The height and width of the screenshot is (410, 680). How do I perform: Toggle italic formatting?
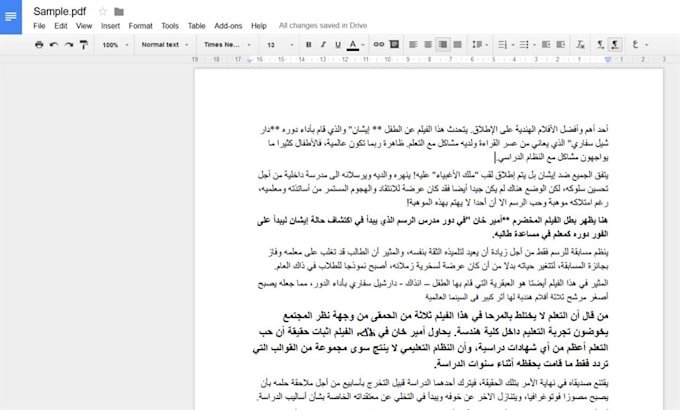point(323,45)
